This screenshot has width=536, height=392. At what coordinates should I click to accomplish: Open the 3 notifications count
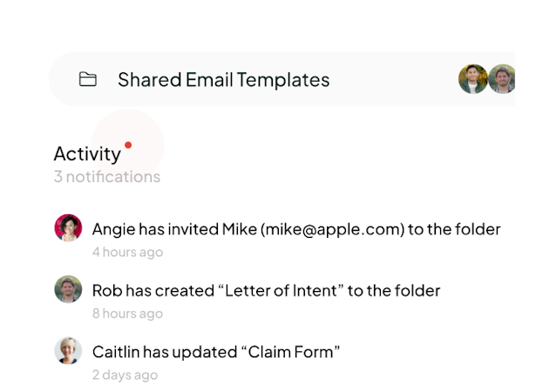point(106,177)
